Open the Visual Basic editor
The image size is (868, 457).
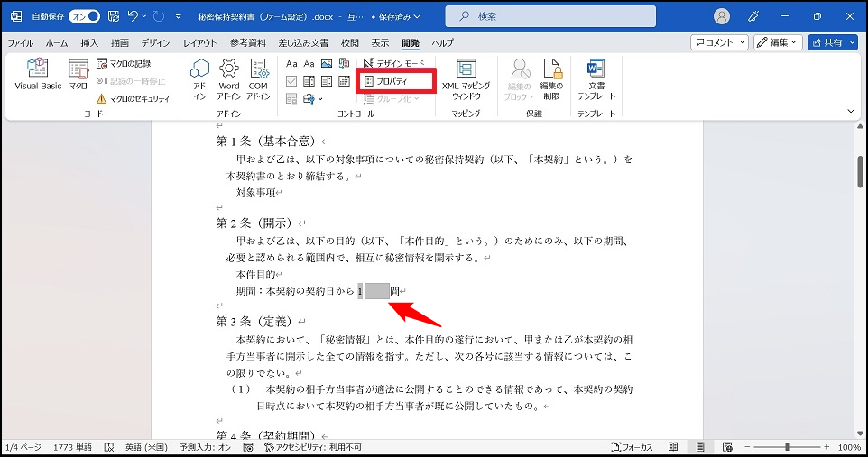[38, 74]
